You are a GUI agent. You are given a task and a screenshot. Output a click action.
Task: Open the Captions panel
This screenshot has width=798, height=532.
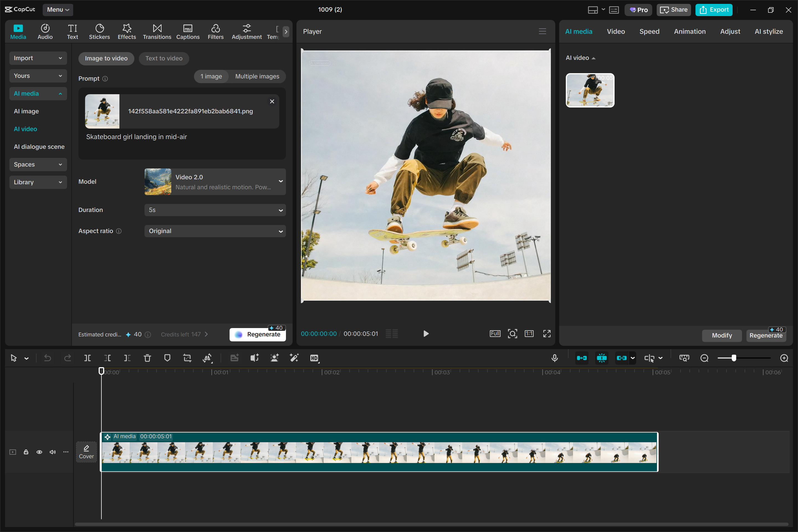pyautogui.click(x=188, y=32)
